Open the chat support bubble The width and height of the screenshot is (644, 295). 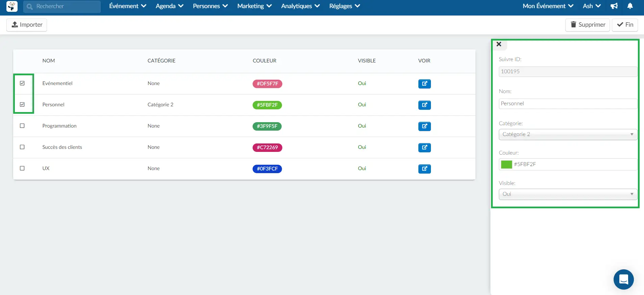pos(623,279)
